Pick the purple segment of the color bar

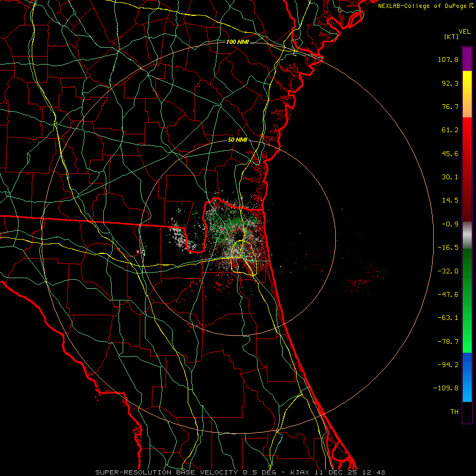coord(467,59)
